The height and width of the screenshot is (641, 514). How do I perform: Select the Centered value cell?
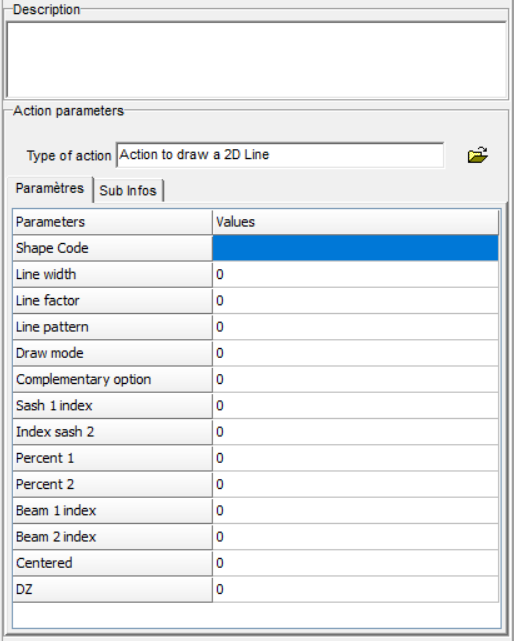[x=355, y=563]
